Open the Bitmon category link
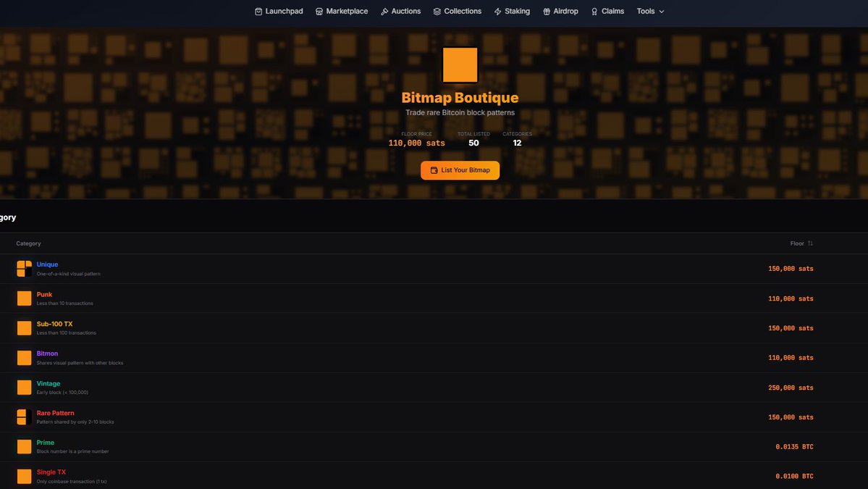868x489 pixels. pyautogui.click(x=47, y=354)
